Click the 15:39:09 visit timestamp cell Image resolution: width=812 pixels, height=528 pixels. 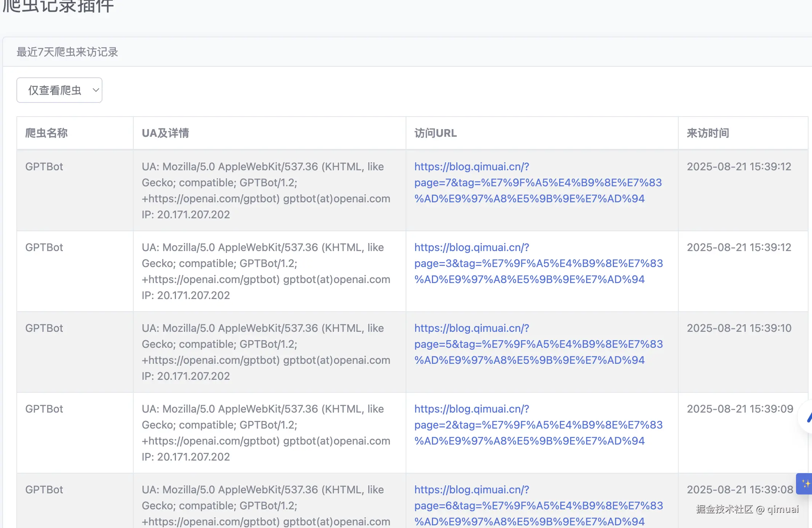(740, 409)
